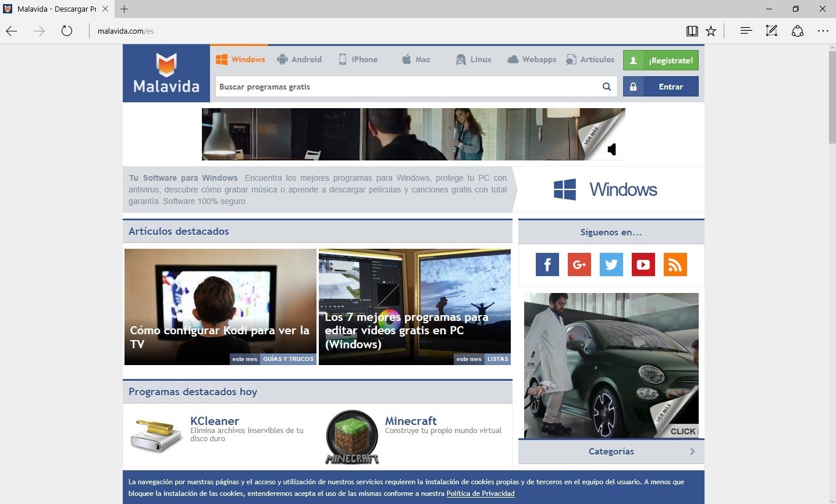
Task: Mute the banner ad sound
Action: point(611,149)
